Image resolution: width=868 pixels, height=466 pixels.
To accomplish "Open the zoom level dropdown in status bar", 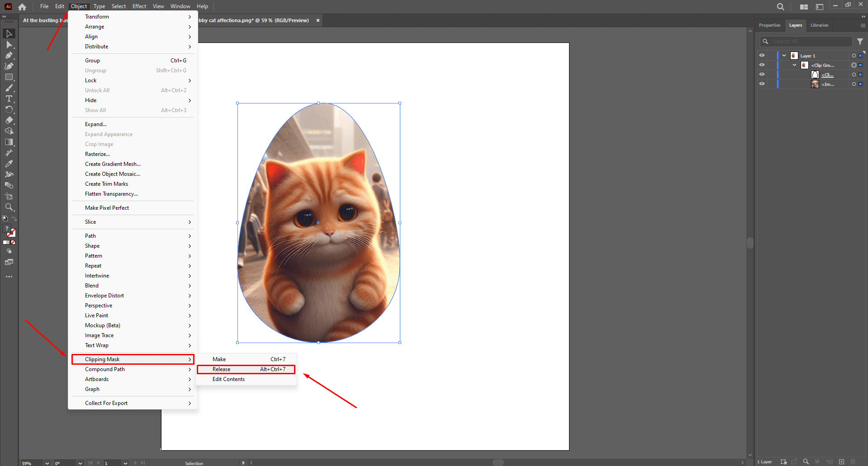I will (47, 463).
